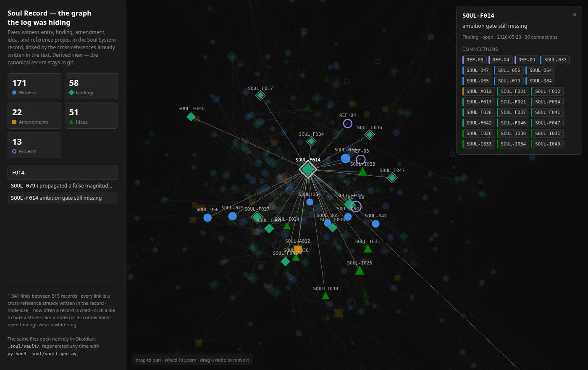Open the REF-03 connection chip
This screenshot has width=588, height=370.
click(475, 60)
